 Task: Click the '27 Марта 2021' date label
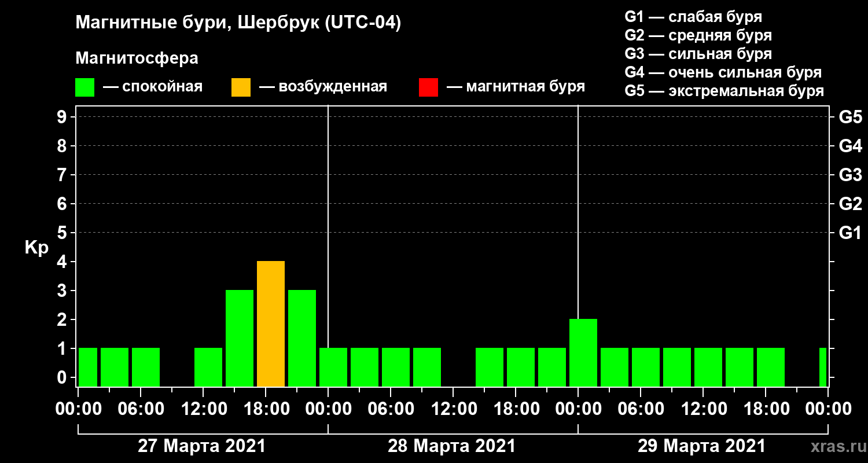[x=202, y=446]
